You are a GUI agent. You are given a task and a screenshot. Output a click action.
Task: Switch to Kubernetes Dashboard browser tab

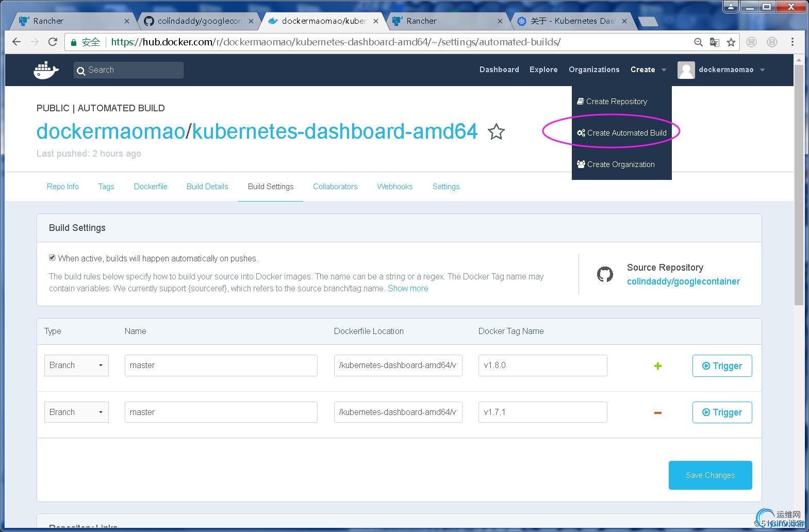[x=571, y=21]
